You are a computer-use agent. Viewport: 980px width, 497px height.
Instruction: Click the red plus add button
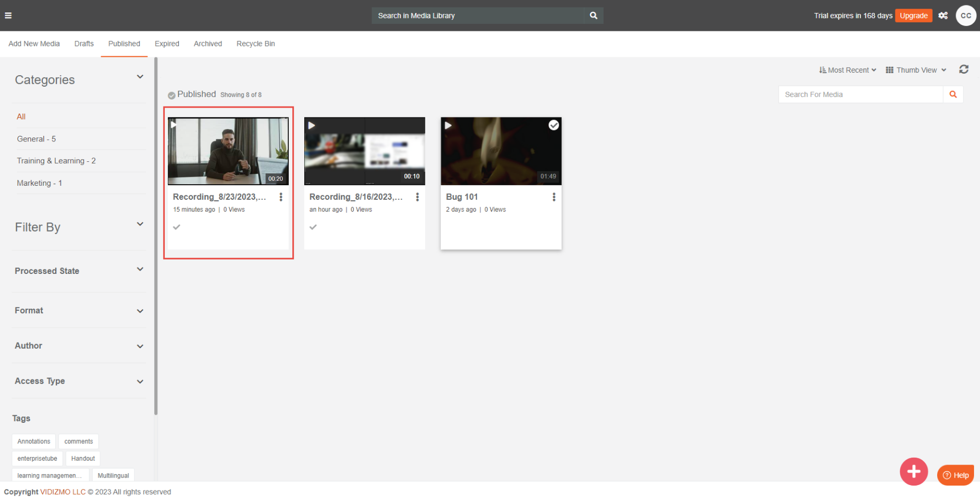click(913, 471)
